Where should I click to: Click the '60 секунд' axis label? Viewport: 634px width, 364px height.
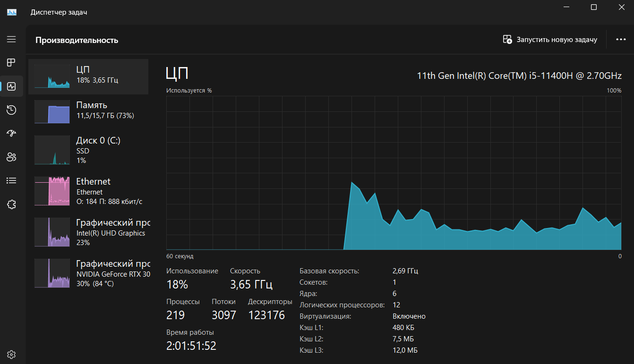pyautogui.click(x=180, y=256)
